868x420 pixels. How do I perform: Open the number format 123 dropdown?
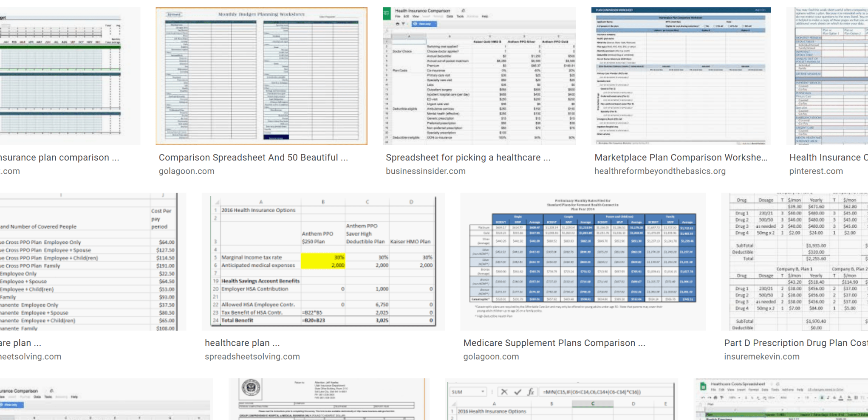point(772,397)
